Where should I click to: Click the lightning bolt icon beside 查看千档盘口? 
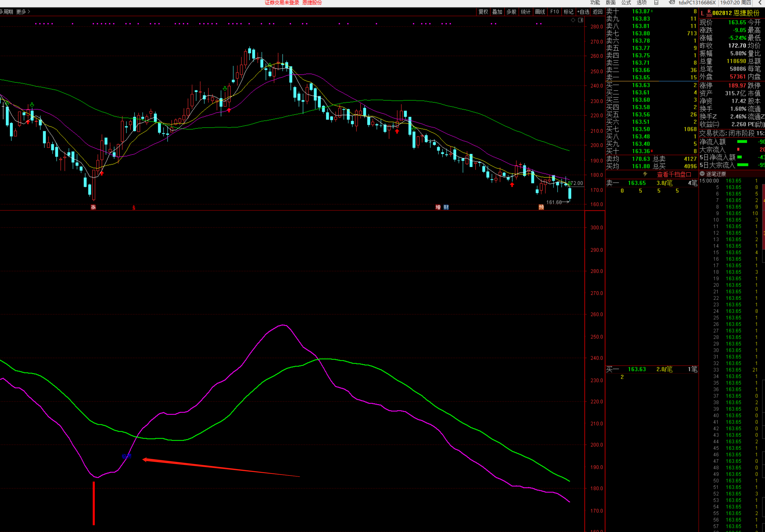645,174
